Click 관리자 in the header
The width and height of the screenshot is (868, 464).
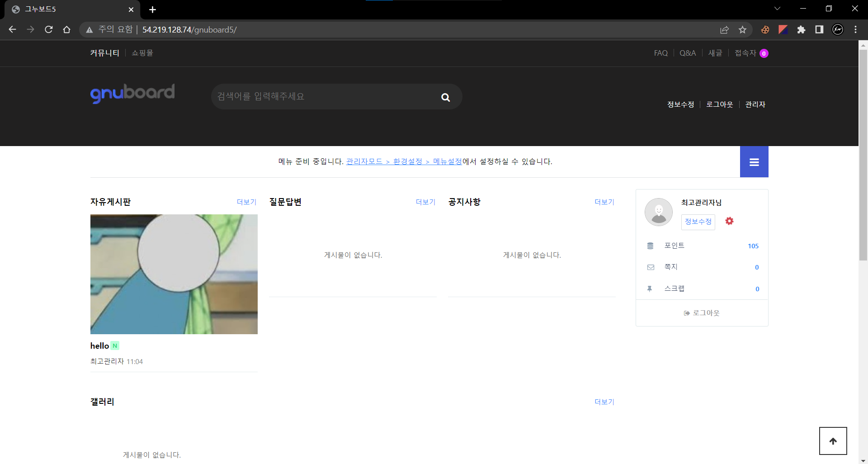pos(755,104)
